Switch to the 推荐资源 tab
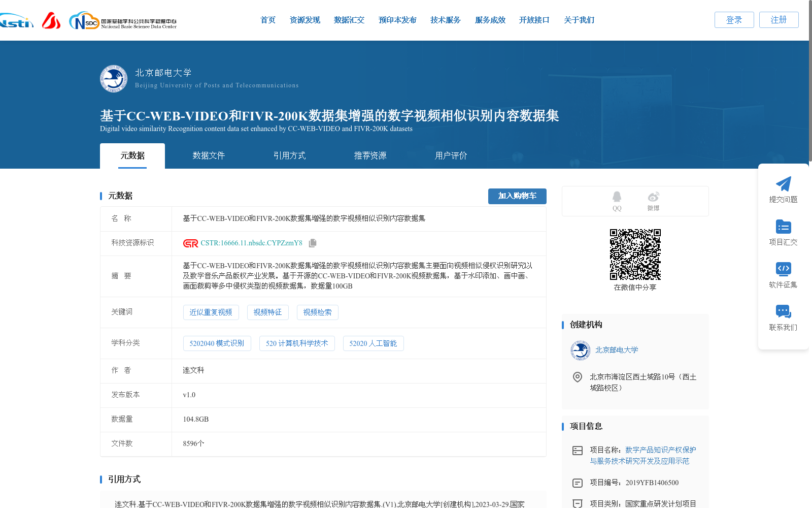Viewport: 812px width, 508px height. pos(370,156)
